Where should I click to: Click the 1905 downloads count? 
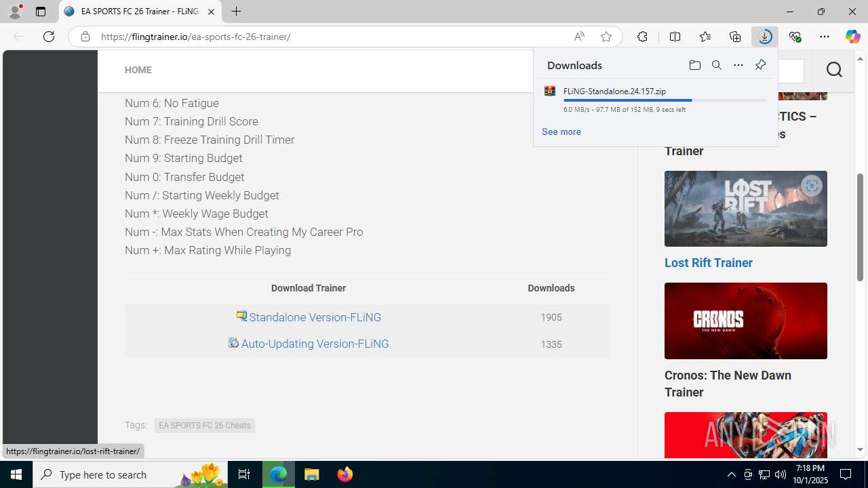[x=551, y=317]
